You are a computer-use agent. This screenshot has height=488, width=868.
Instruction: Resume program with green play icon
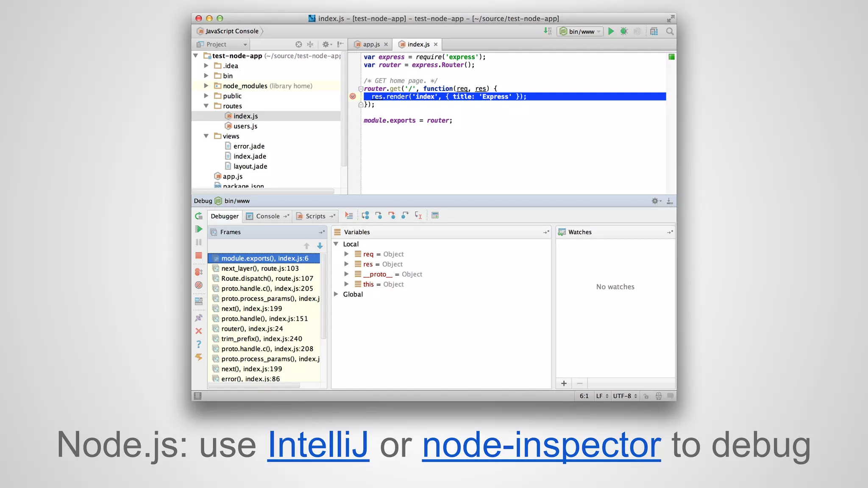click(x=199, y=229)
